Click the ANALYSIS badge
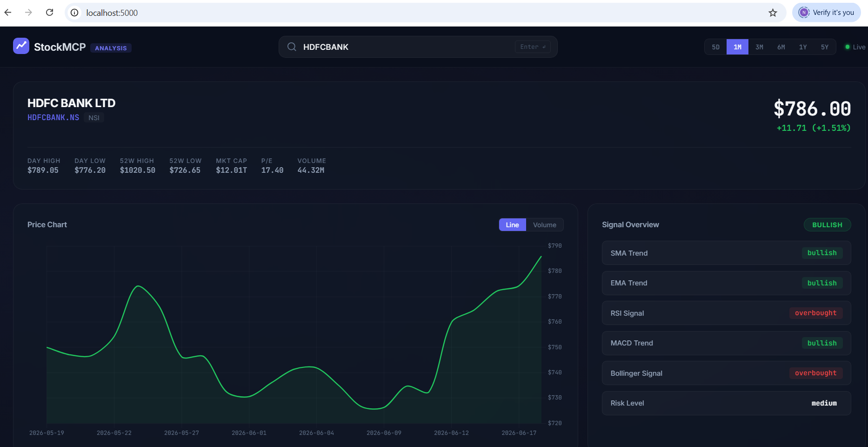 tap(111, 48)
